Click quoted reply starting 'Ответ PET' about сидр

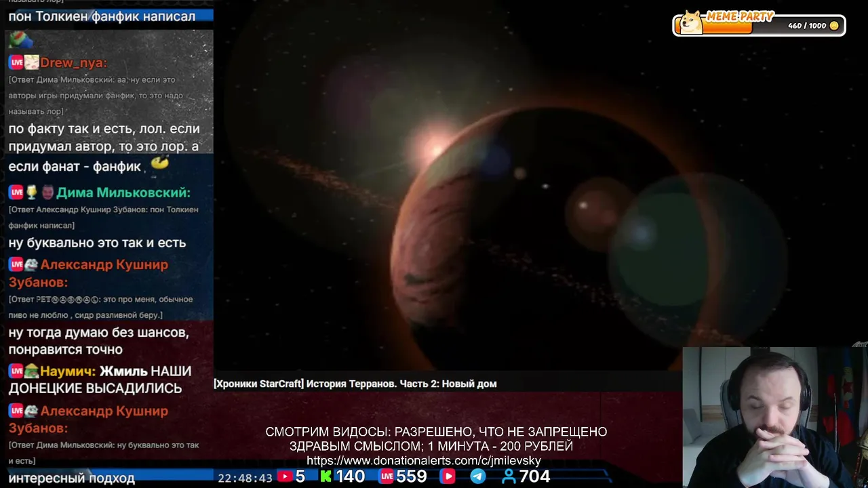(100, 307)
